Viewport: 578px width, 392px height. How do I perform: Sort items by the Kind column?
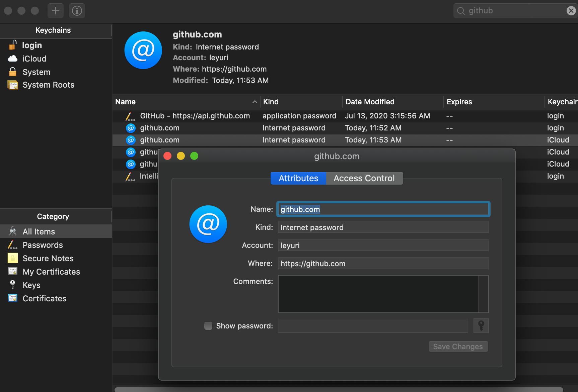(301, 102)
